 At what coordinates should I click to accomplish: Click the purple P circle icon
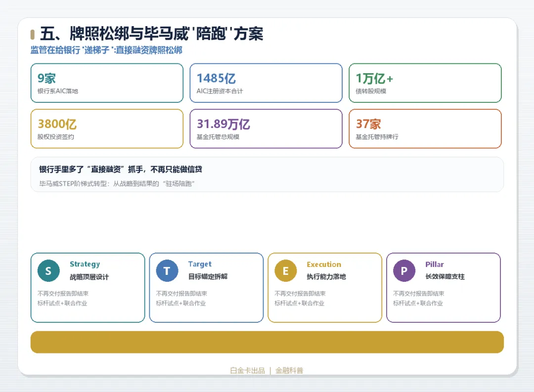coord(404,271)
